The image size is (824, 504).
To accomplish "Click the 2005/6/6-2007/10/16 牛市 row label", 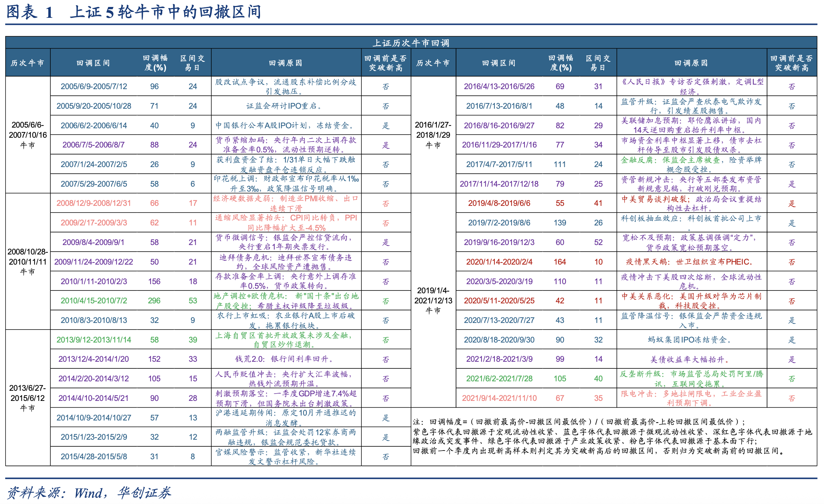I will [x=28, y=135].
